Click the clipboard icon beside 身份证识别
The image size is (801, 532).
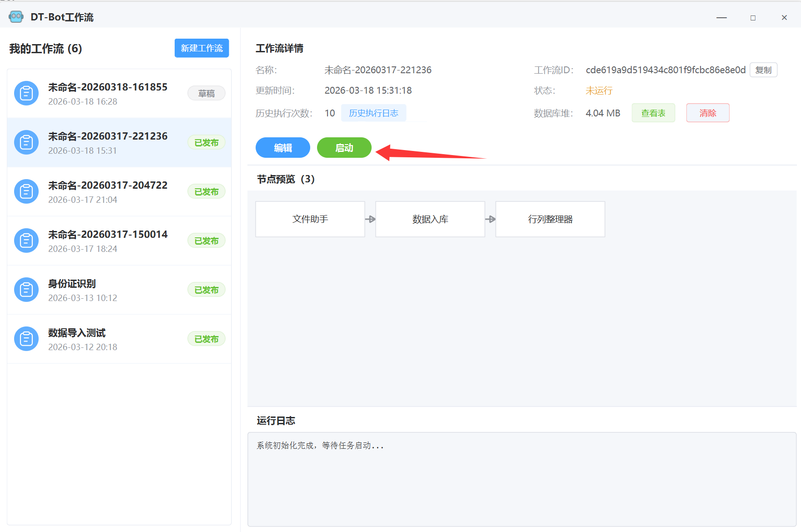click(x=26, y=290)
